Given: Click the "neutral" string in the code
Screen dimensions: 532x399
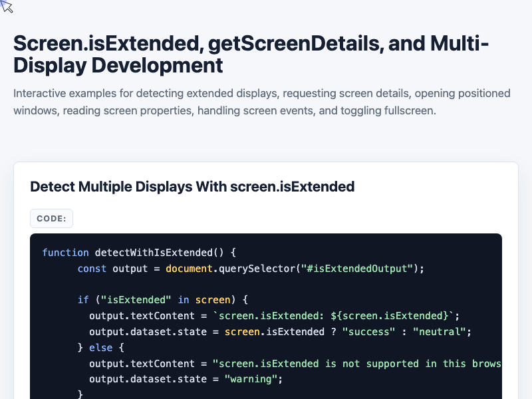Looking at the screenshot, I should (440, 331).
